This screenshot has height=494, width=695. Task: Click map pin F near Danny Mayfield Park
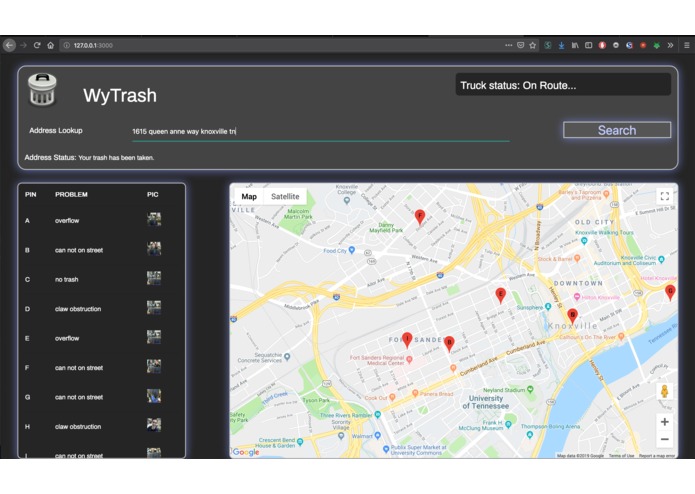click(x=420, y=217)
